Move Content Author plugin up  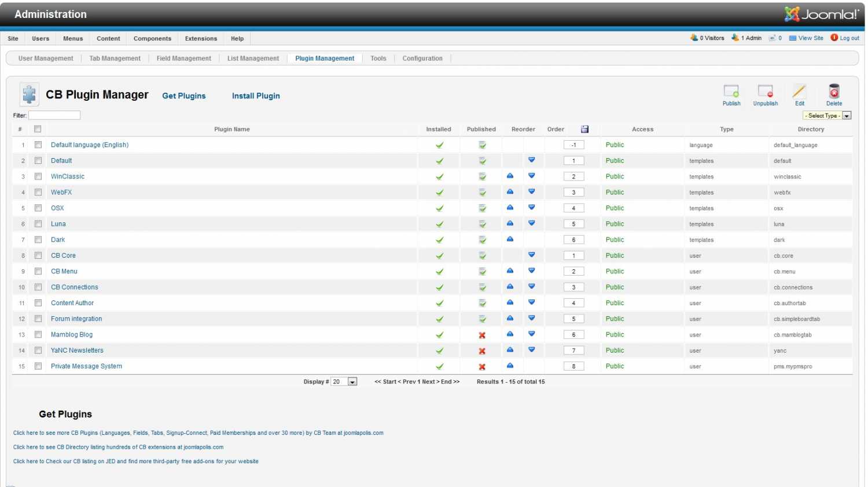510,302
